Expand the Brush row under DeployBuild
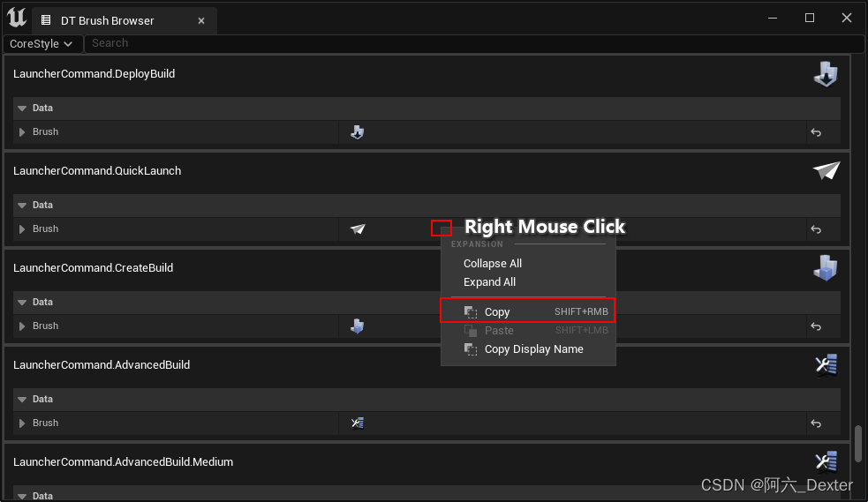 coord(22,132)
